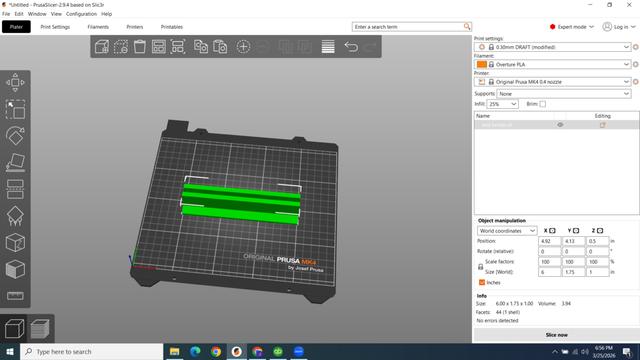Select the Scale tool in left toolbar
This screenshot has width=640, height=360.
tap(15, 109)
